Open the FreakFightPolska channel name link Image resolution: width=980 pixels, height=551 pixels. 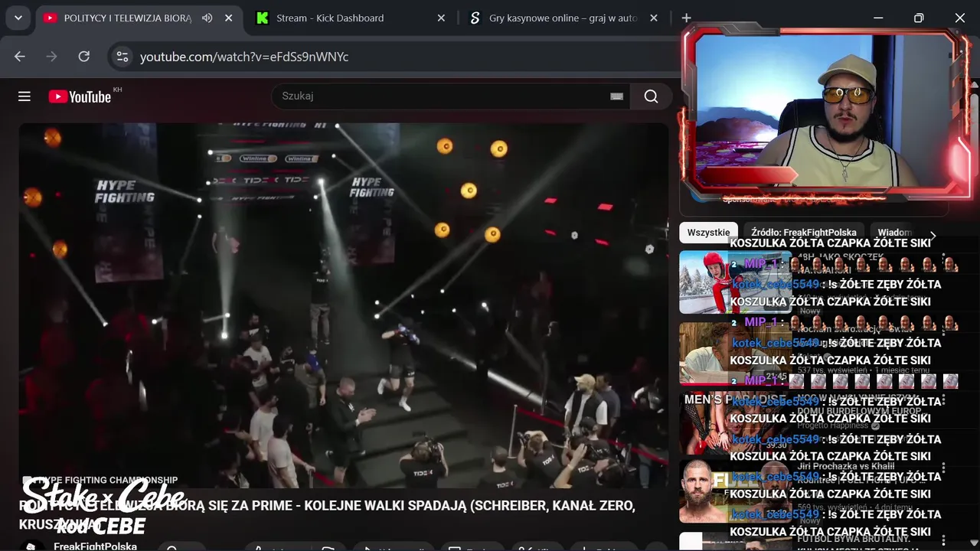[x=95, y=546]
